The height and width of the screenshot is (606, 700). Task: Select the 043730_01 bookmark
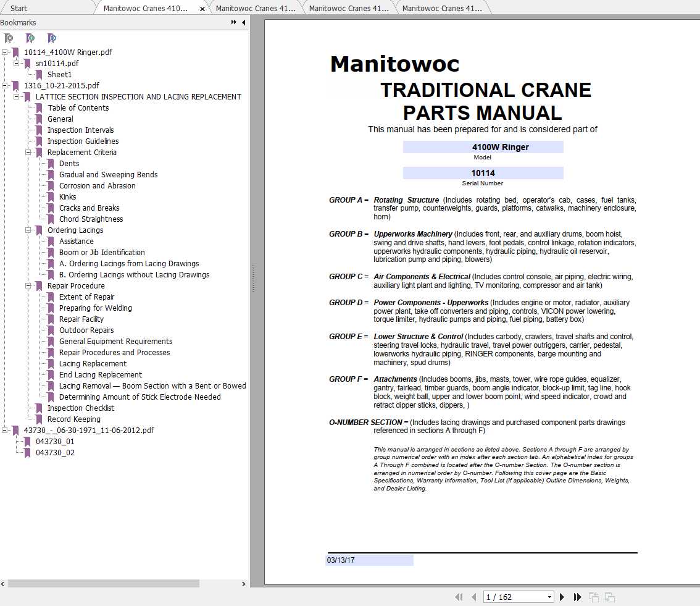56,442
